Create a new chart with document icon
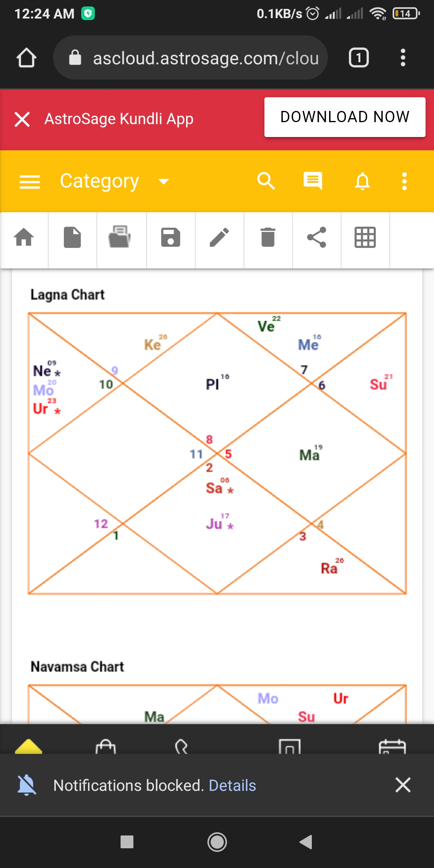This screenshot has width=434, height=868. [72, 237]
